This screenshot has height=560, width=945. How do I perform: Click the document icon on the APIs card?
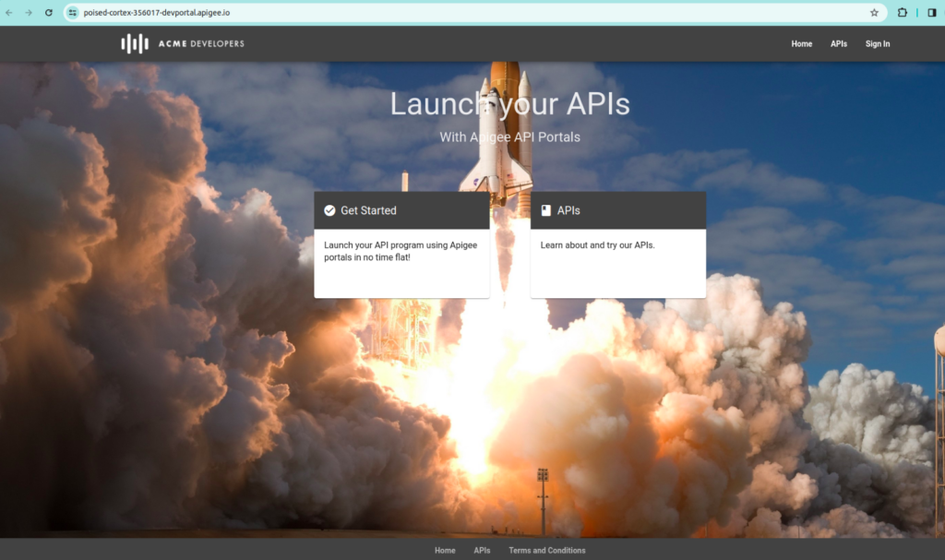click(545, 210)
